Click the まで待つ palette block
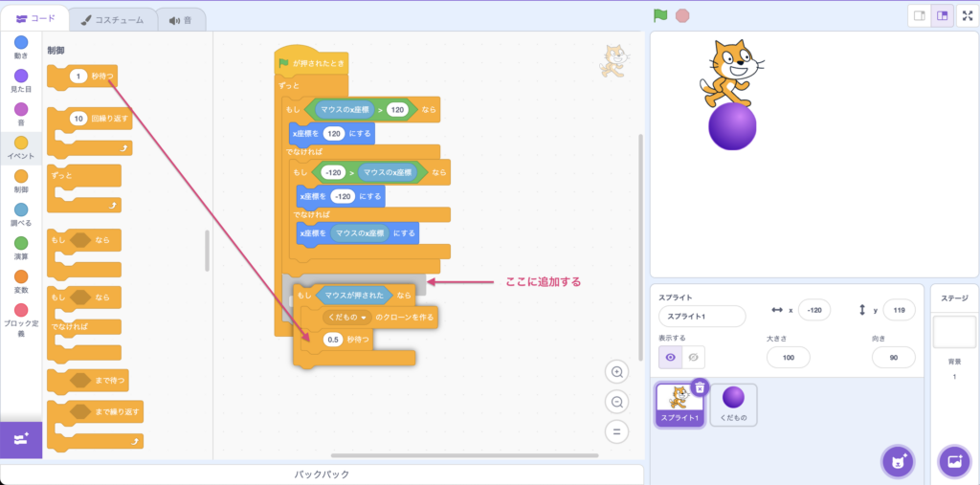This screenshot has height=485, width=980. point(87,380)
